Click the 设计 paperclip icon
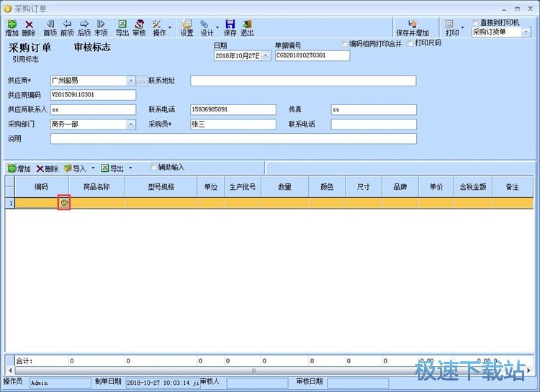 (x=207, y=28)
